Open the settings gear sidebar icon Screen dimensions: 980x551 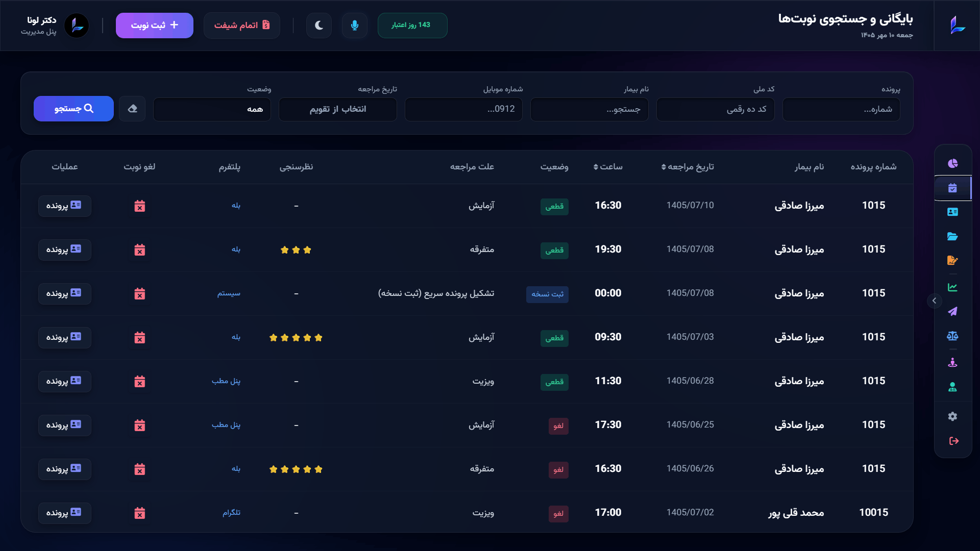pos(952,416)
